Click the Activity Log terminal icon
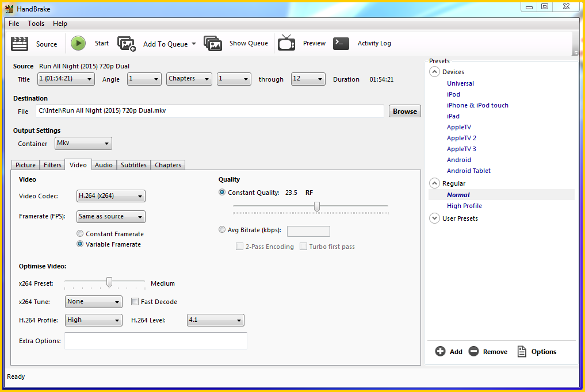585x392 pixels. pyautogui.click(x=341, y=44)
